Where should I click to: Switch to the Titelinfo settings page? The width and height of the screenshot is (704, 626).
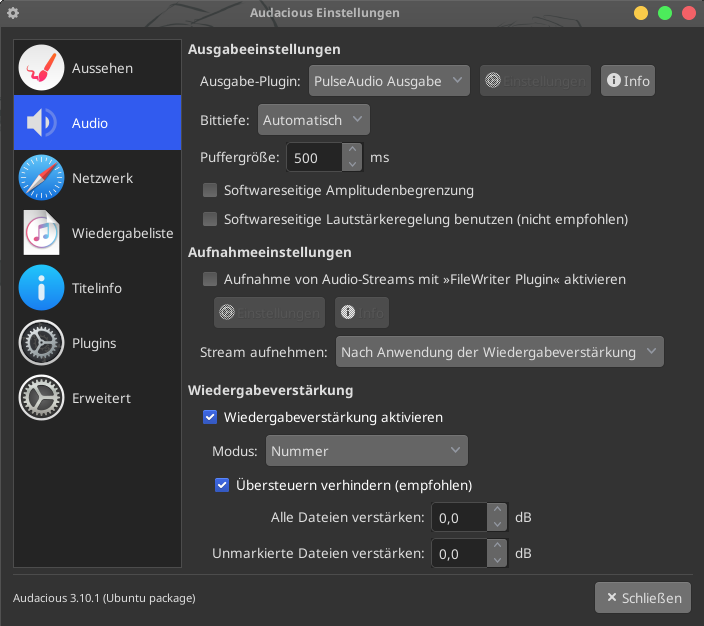tap(97, 288)
